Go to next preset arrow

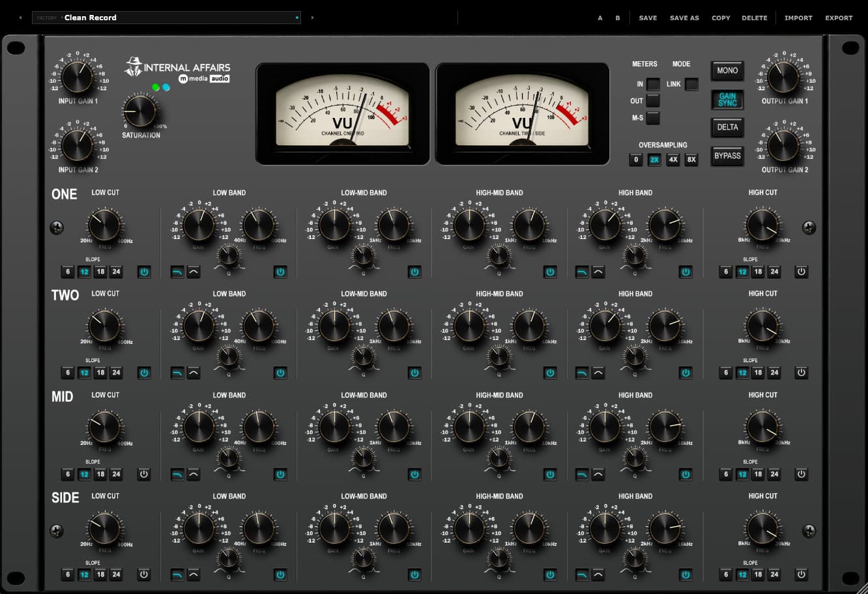tap(312, 18)
